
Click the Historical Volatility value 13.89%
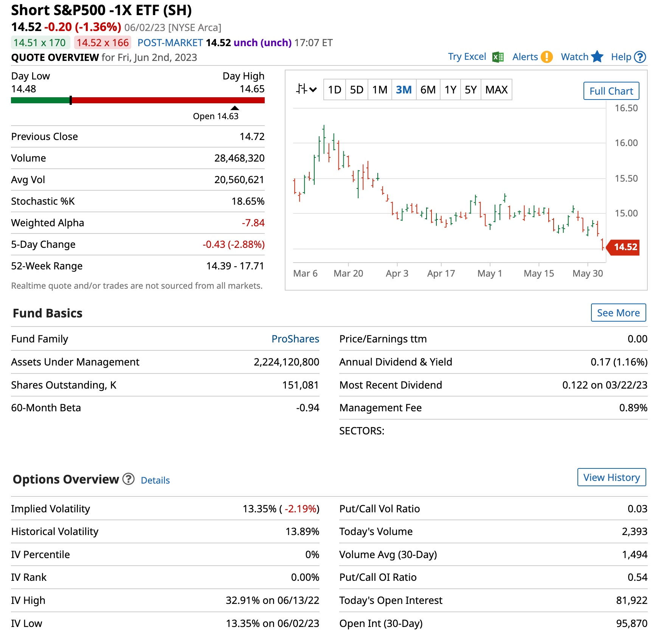(302, 532)
